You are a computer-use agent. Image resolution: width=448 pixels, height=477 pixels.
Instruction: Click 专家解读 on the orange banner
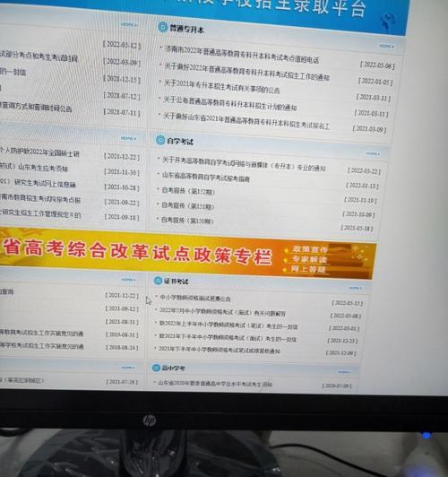pyautogui.click(x=309, y=259)
